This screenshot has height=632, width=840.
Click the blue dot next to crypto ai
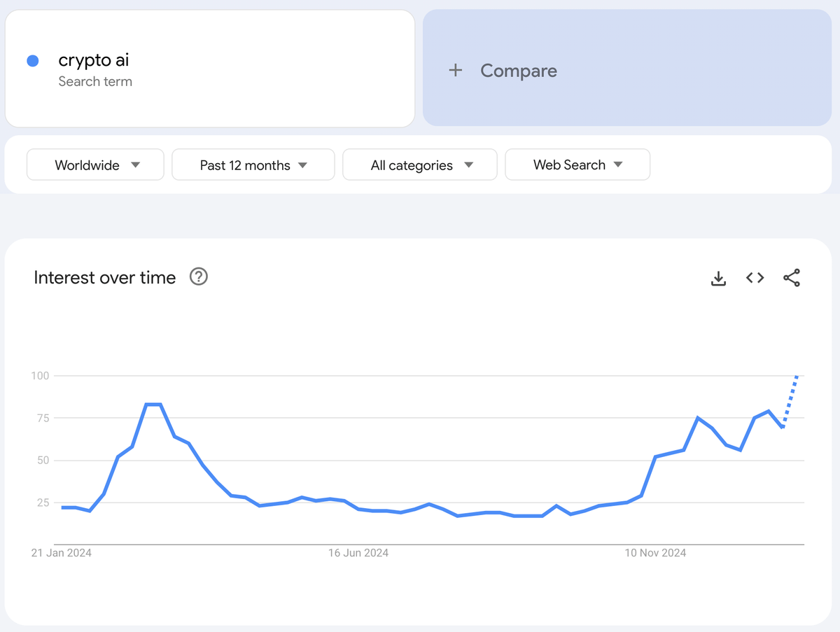click(x=32, y=61)
